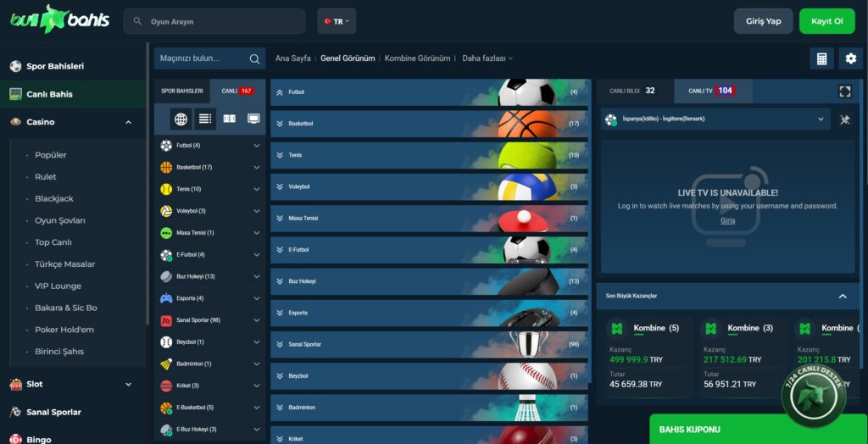Viewport: 868px width, 444px height.
Task: Open the Kombine (3) winnings card
Action: pos(743,358)
